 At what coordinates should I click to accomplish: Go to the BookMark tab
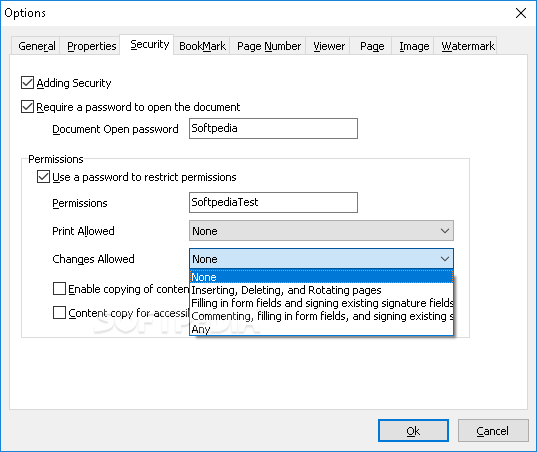click(202, 46)
